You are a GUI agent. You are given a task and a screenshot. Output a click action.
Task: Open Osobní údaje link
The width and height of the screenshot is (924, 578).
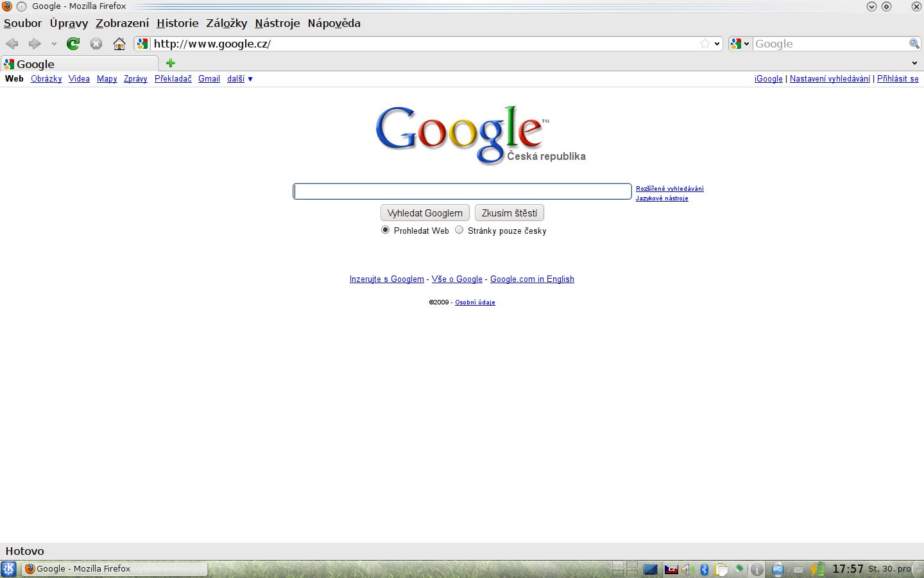(x=475, y=302)
